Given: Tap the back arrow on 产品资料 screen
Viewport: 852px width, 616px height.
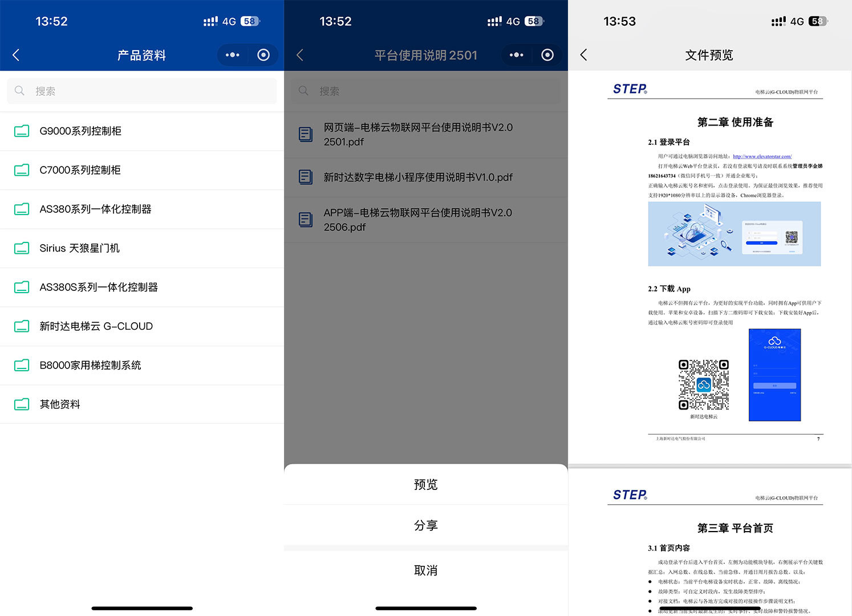Looking at the screenshot, I should (16, 55).
